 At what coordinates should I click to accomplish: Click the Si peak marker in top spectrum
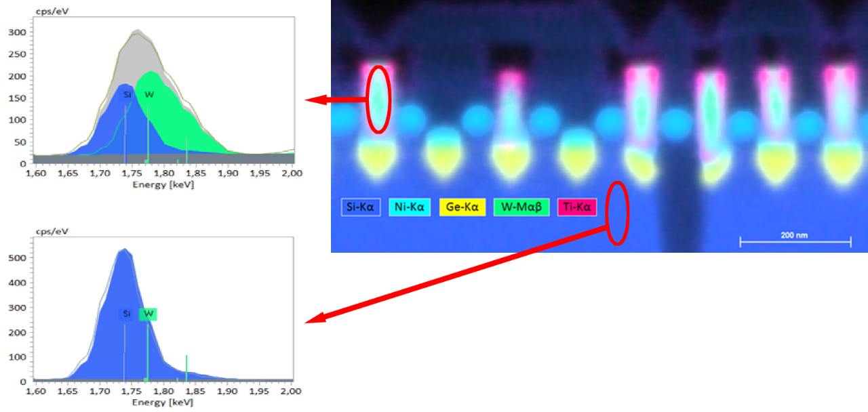pyautogui.click(x=125, y=96)
